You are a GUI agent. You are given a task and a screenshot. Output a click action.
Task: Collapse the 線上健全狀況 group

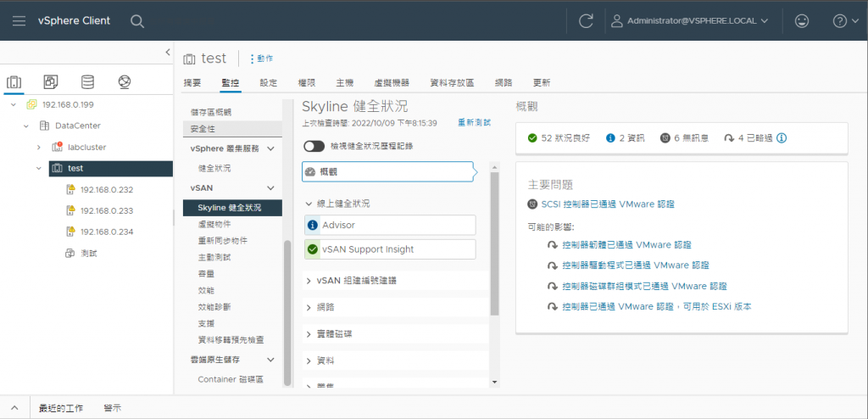point(309,204)
